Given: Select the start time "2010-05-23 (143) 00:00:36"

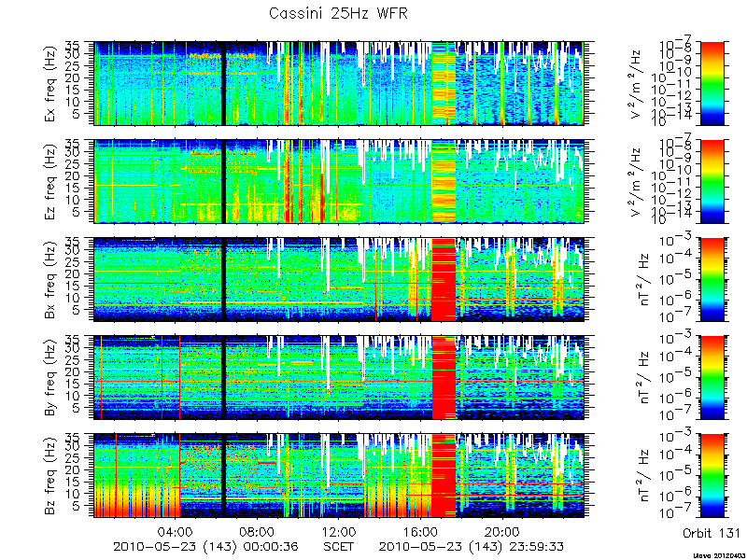Looking at the screenshot, I should (205, 546).
